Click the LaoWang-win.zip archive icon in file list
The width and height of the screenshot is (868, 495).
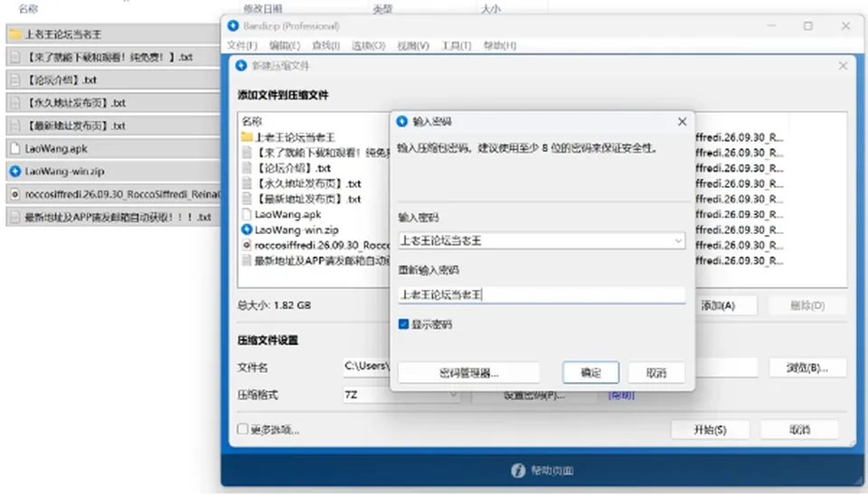click(x=15, y=172)
